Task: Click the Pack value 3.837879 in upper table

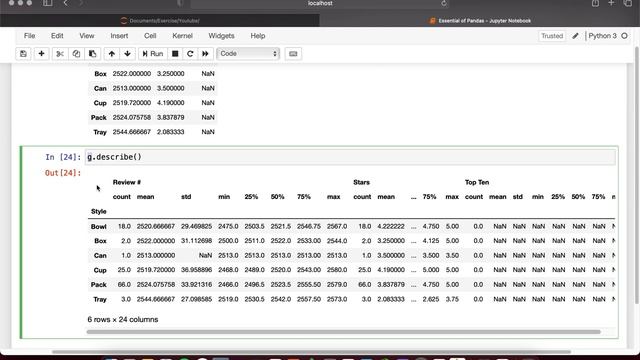Action: click(x=171, y=118)
